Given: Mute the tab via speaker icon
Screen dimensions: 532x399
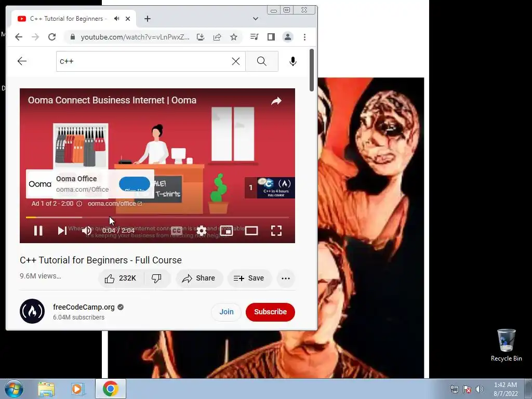Looking at the screenshot, I should pos(117,19).
